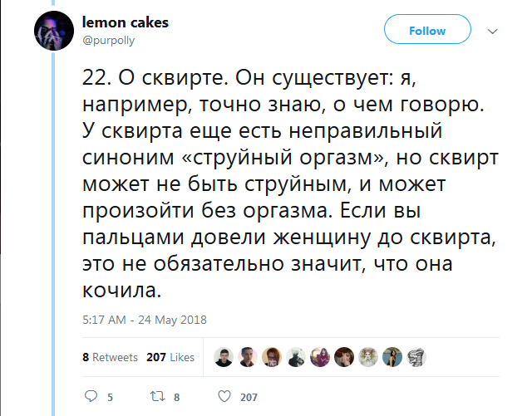Image resolution: width=532 pixels, height=416 pixels.
Task: Click the third liker avatar in the row
Action: [271, 357]
